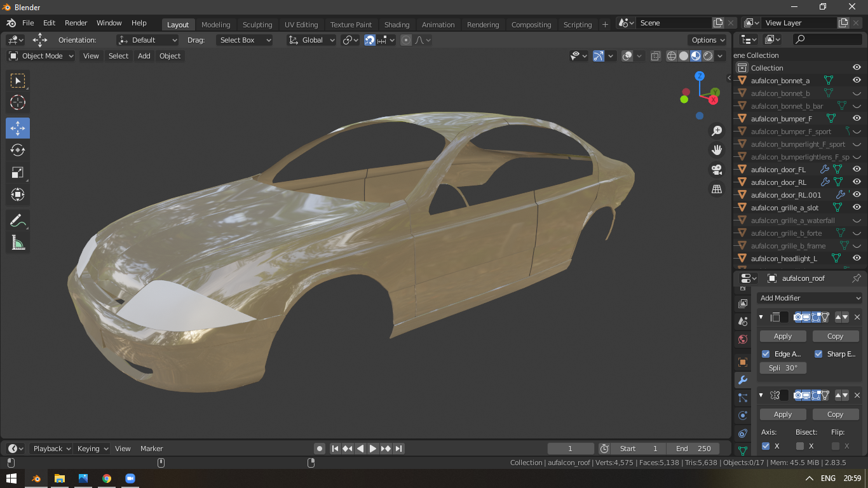
Task: Toggle the camera view icon
Action: click(x=717, y=170)
